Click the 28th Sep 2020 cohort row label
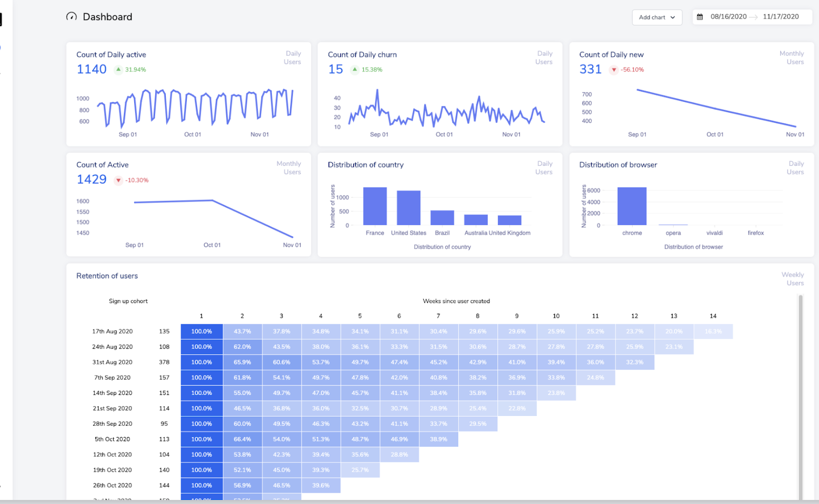The width and height of the screenshot is (819, 504). [112, 424]
